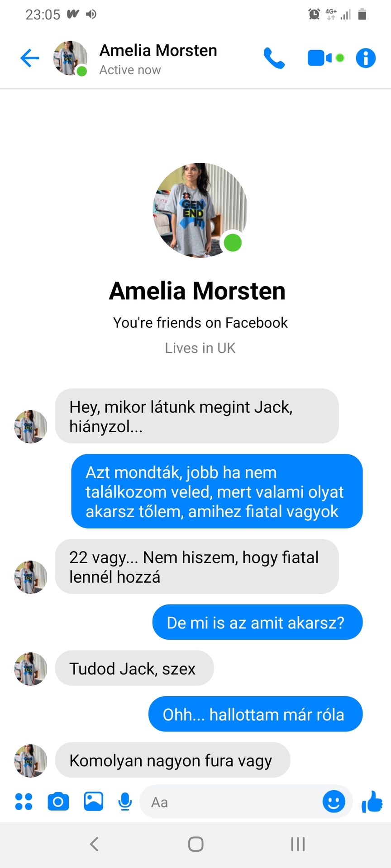
Task: Tap the Android home navigation button
Action: tap(195, 844)
